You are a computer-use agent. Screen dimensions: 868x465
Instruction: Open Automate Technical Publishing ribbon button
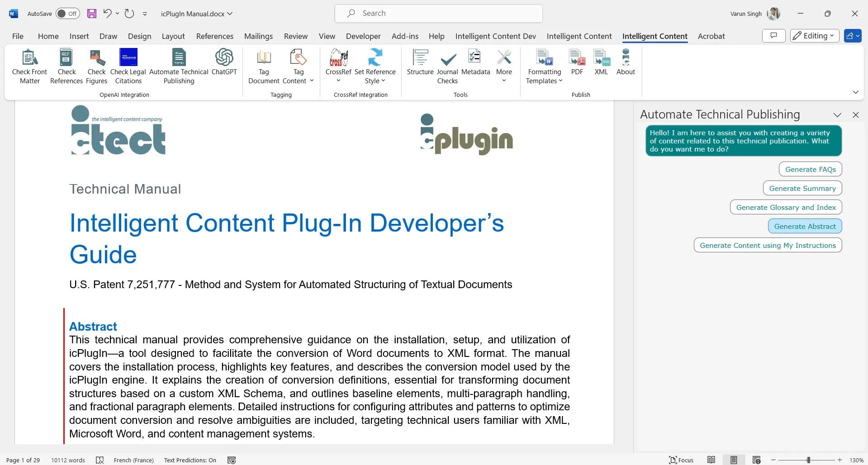(x=179, y=66)
